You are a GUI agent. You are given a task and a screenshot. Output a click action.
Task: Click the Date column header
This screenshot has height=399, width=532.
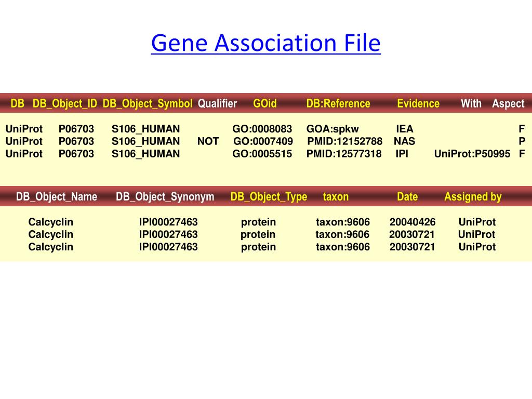pos(407,196)
